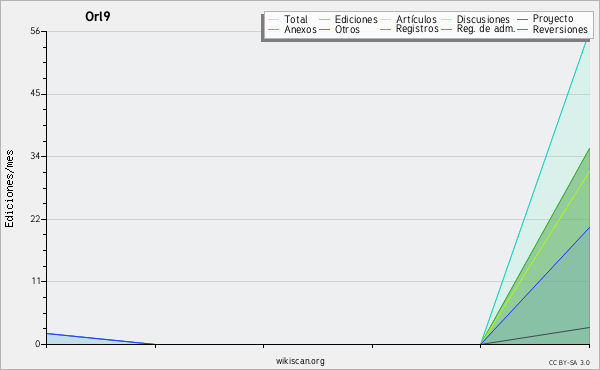
Task: Click the y-axis value 34
Action: click(35, 156)
